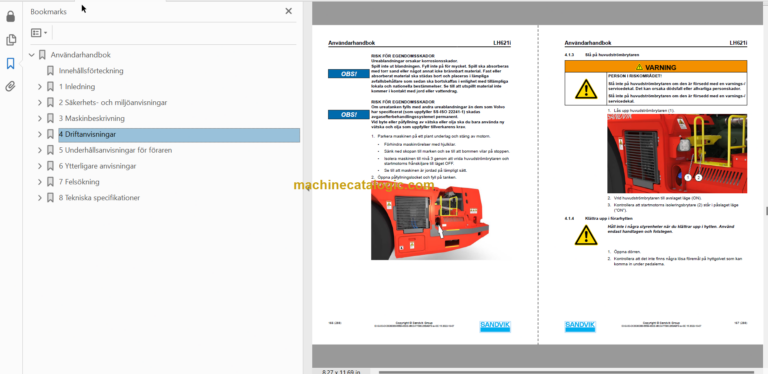Click the 'Klättra upp i förarhytten' heading

point(609,218)
